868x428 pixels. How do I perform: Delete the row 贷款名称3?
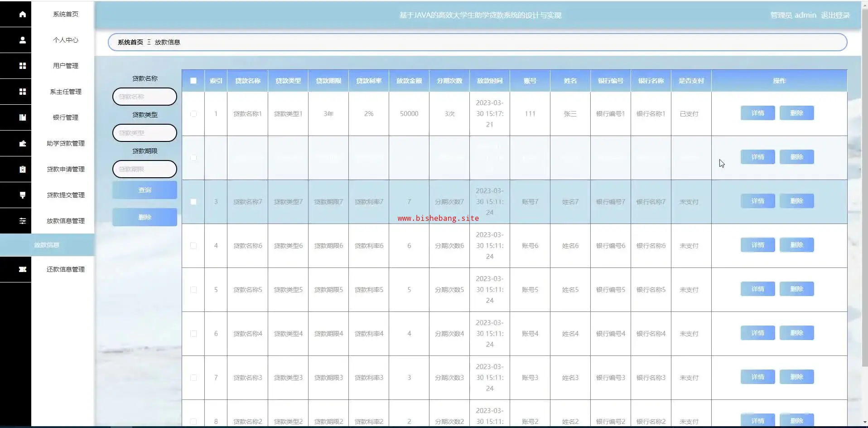pyautogui.click(x=796, y=377)
